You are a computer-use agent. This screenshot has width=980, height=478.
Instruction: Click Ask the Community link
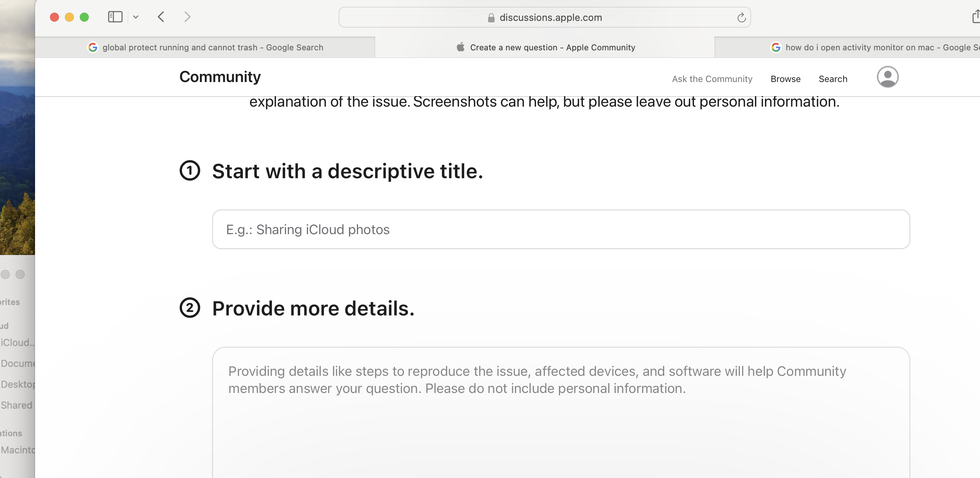click(x=712, y=79)
